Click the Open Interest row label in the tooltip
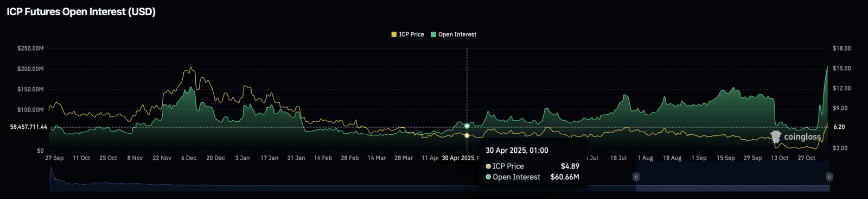The width and height of the screenshot is (868, 199). (x=516, y=177)
